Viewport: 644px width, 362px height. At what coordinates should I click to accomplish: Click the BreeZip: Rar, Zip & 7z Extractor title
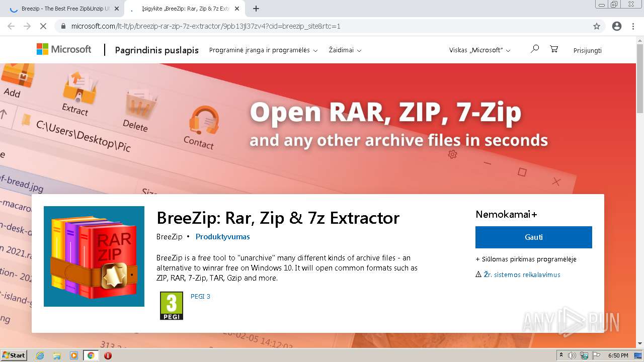pyautogui.click(x=278, y=218)
